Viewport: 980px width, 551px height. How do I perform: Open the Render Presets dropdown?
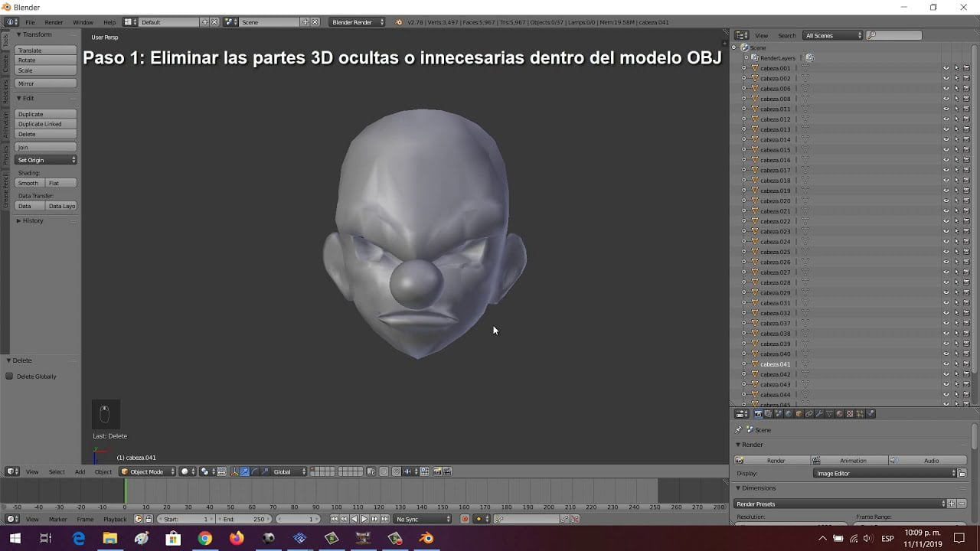[x=840, y=504]
